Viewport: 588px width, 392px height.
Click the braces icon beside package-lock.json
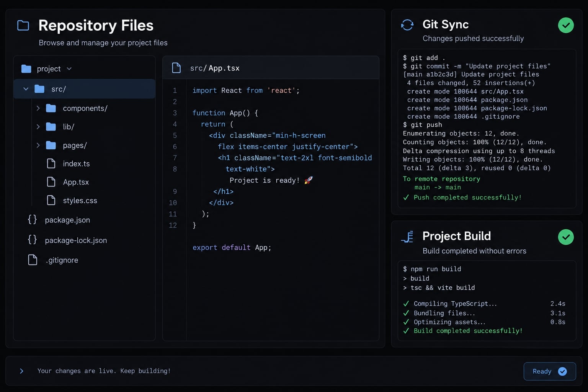33,240
